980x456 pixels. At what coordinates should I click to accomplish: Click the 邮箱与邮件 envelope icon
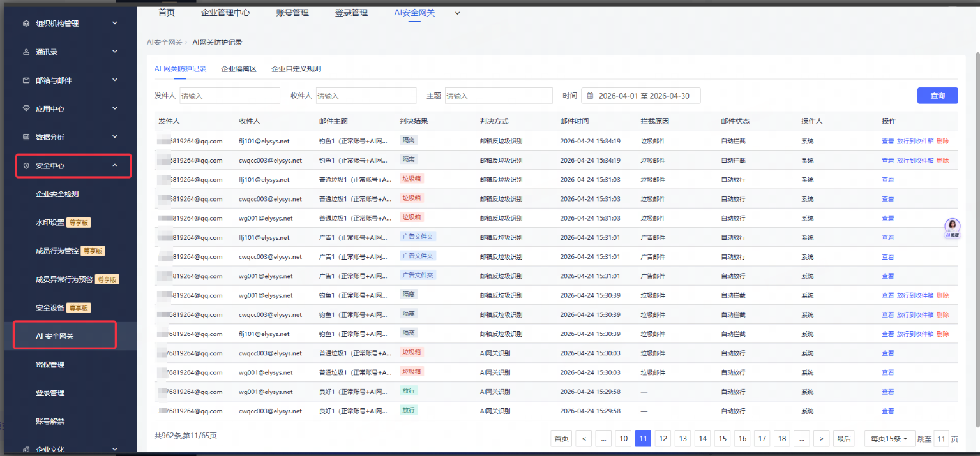26,80
